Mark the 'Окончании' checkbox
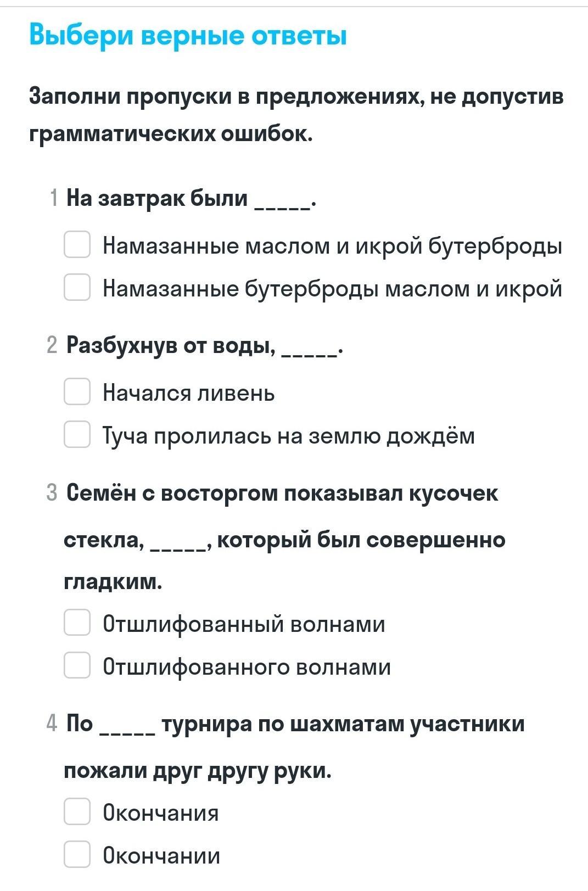 pyautogui.click(x=77, y=854)
